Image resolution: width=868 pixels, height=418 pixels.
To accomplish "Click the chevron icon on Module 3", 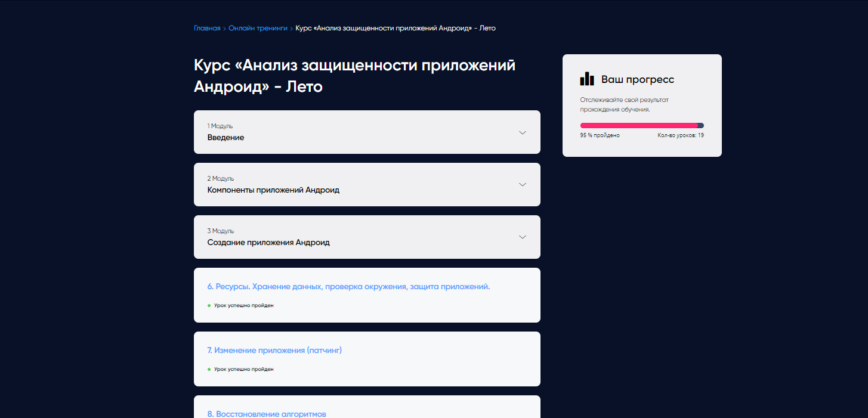I will click(x=522, y=237).
